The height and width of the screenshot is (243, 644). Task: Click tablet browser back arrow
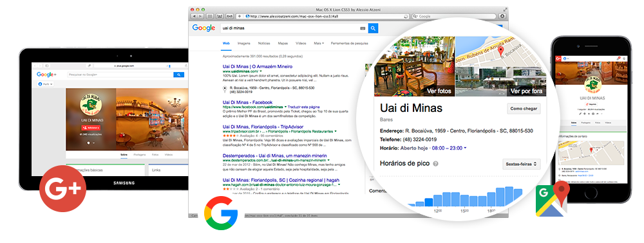point(35,66)
